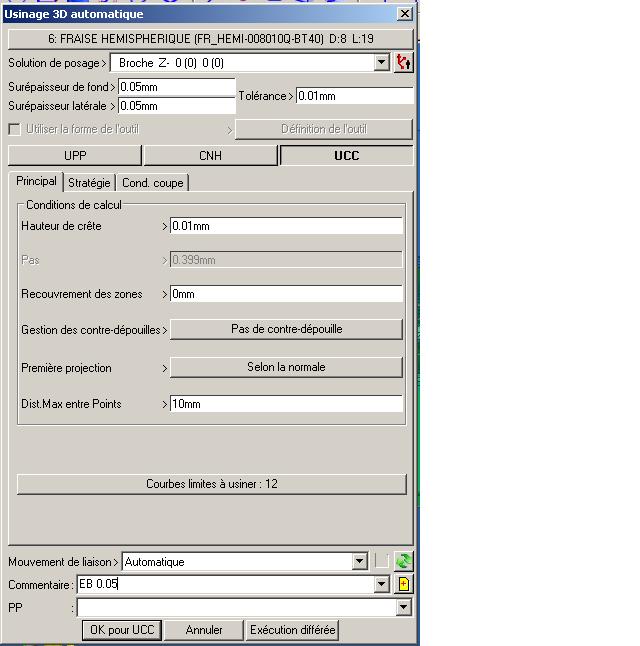
Task: Click the 'Première projection' label
Action: 66,368
